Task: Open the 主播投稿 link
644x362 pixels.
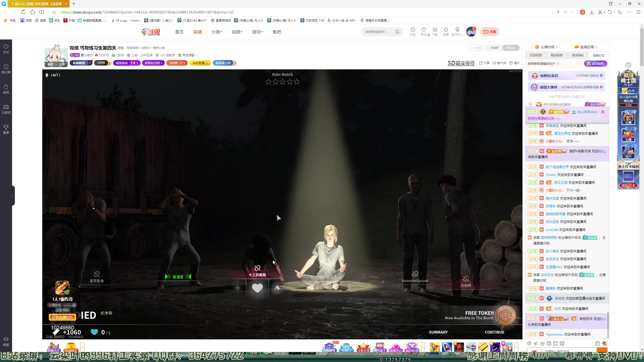Action: coord(546,47)
